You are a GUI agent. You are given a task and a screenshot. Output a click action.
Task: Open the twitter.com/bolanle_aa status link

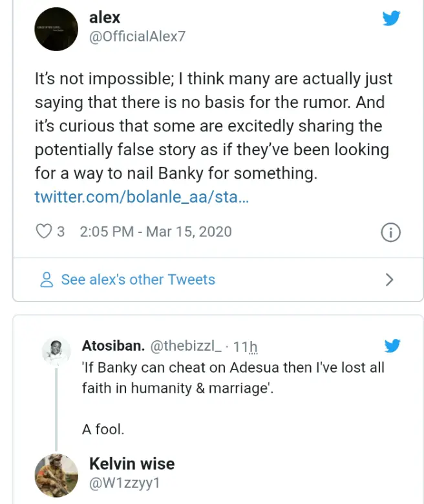[x=142, y=197]
